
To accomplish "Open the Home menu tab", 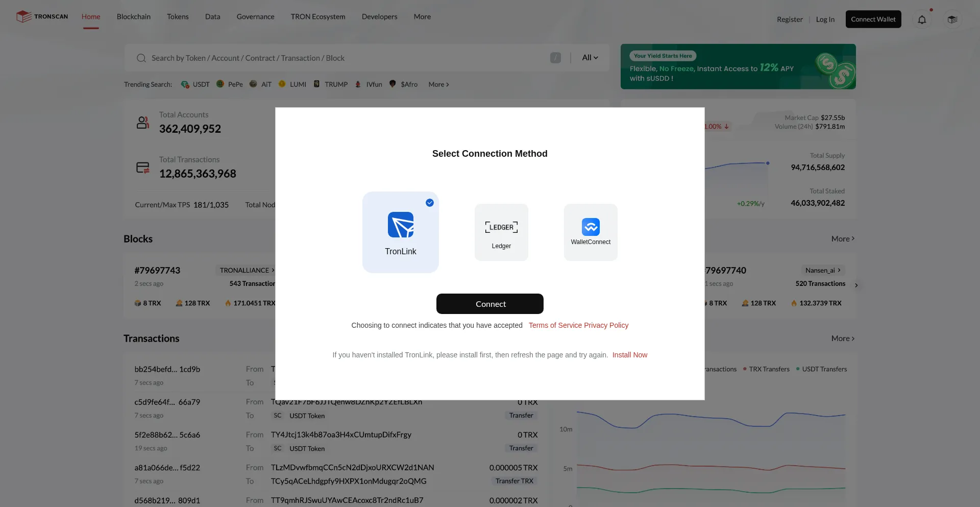I will pyautogui.click(x=91, y=17).
